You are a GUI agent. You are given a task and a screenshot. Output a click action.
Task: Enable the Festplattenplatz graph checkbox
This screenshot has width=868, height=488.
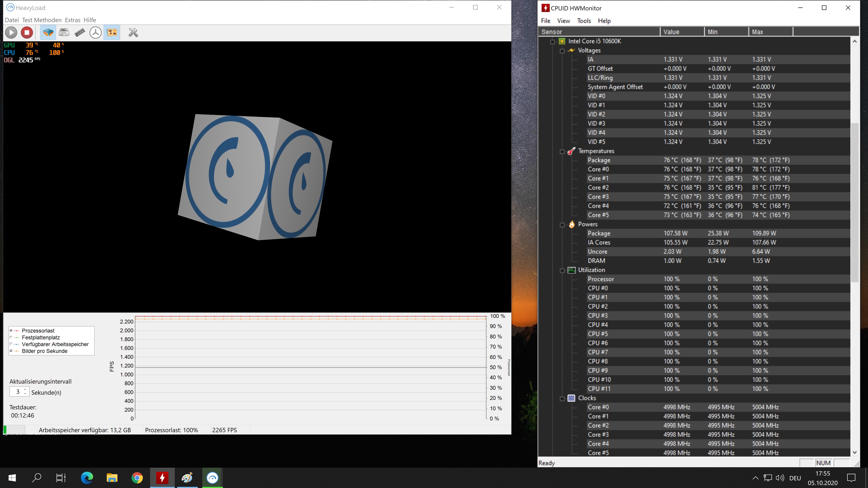point(11,337)
